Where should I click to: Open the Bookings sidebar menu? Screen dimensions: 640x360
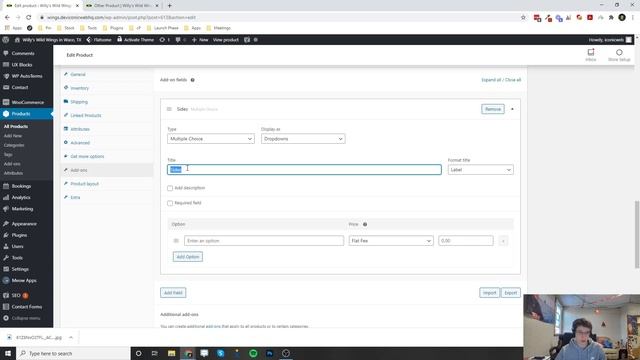(21, 186)
